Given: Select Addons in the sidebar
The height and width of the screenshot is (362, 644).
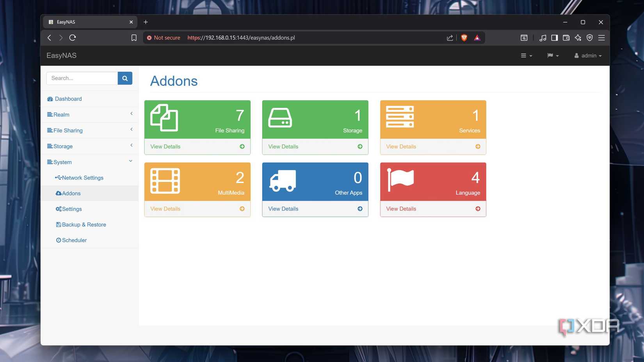Looking at the screenshot, I should [x=89, y=193].
